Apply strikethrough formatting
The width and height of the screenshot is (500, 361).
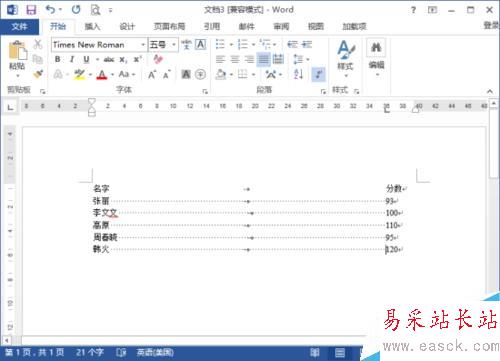tap(109, 60)
